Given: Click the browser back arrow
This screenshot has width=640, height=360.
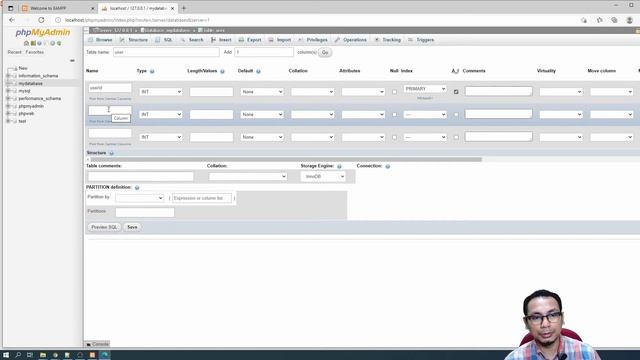Looking at the screenshot, I should point(12,20).
